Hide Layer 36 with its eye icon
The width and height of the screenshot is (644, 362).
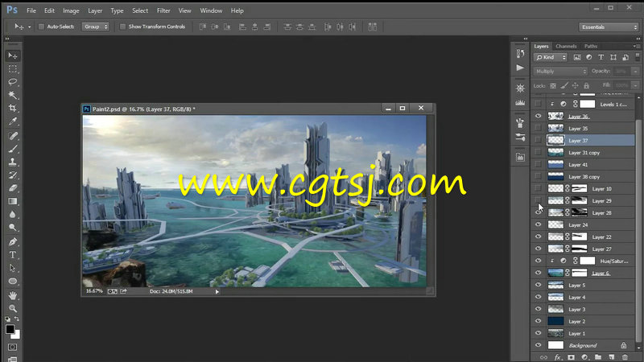tap(538, 116)
